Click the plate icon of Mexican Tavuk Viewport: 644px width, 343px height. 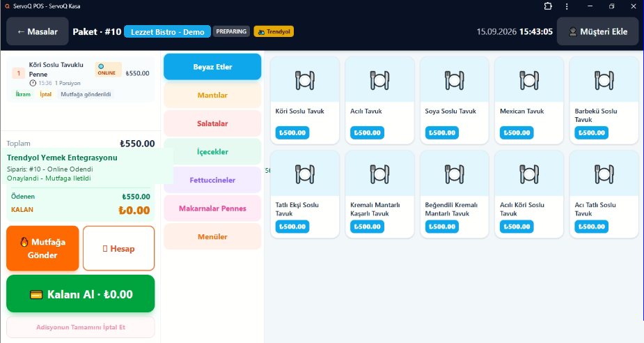tap(529, 80)
